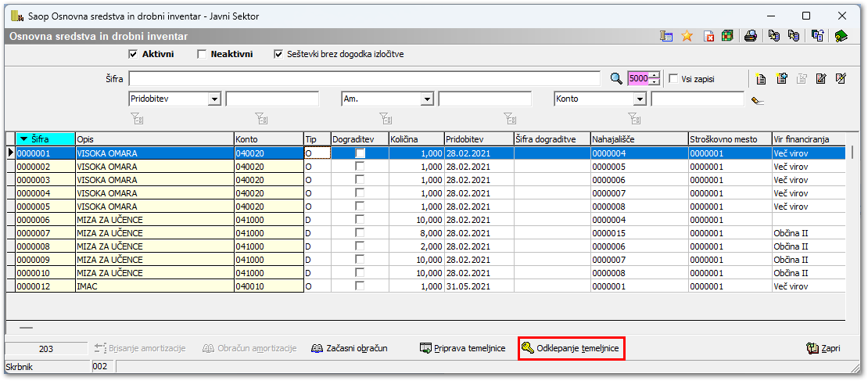
Task: Click the Opis column header
Action: (155, 139)
